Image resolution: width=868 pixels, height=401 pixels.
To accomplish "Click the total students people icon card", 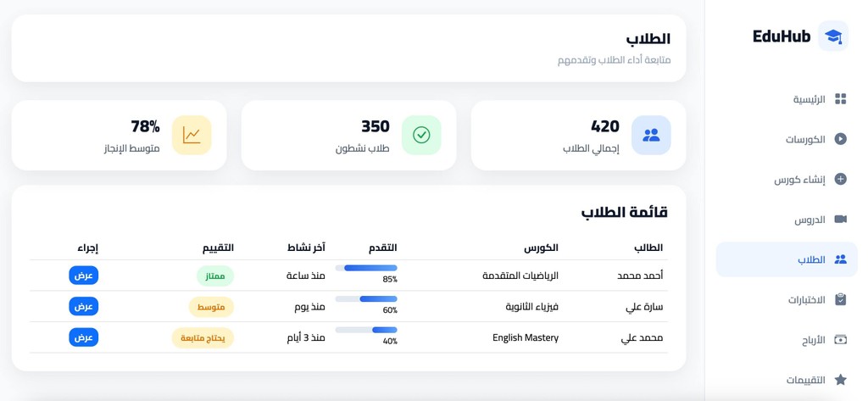I will point(651,135).
